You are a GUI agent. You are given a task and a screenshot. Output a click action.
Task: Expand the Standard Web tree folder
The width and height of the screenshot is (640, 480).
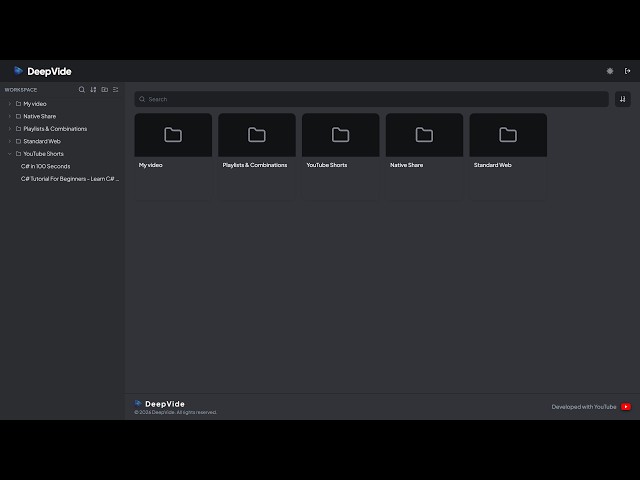click(x=10, y=141)
